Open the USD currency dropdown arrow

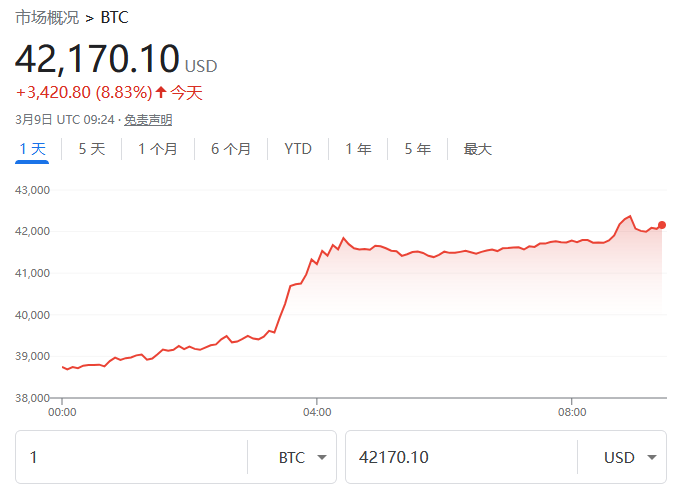coord(651,458)
